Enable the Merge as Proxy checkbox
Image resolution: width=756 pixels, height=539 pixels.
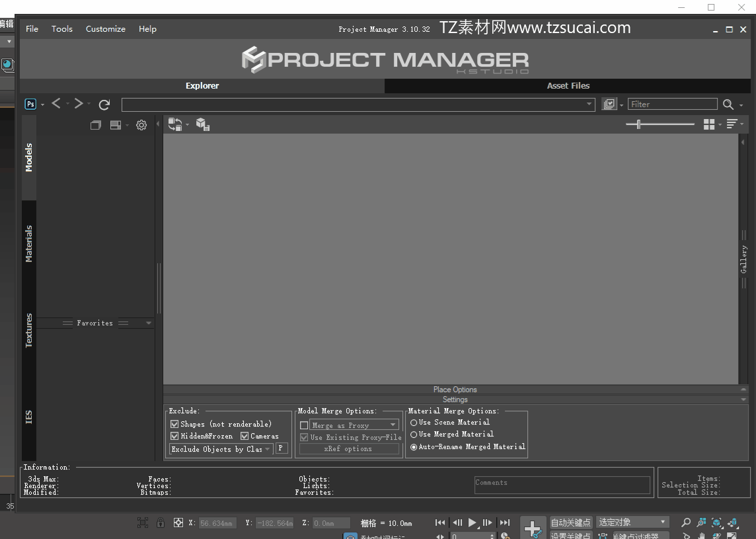pos(304,425)
